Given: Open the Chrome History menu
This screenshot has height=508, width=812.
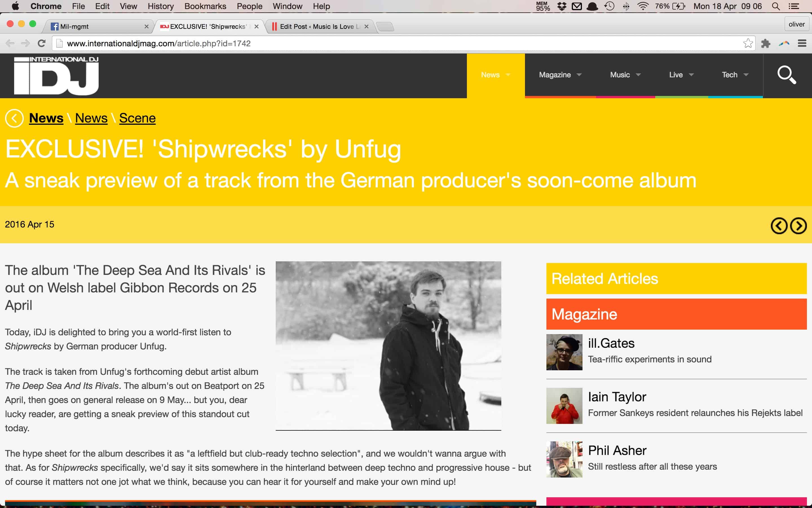Looking at the screenshot, I should (160, 6).
